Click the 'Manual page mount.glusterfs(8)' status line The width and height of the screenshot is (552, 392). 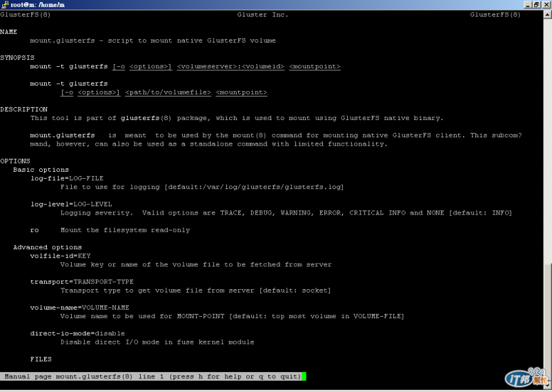tap(152, 377)
